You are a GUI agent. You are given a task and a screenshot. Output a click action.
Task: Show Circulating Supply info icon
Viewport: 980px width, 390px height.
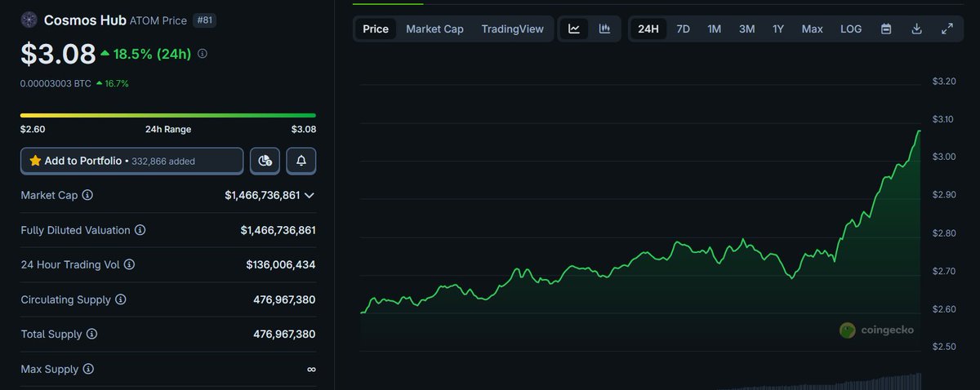pos(120,300)
